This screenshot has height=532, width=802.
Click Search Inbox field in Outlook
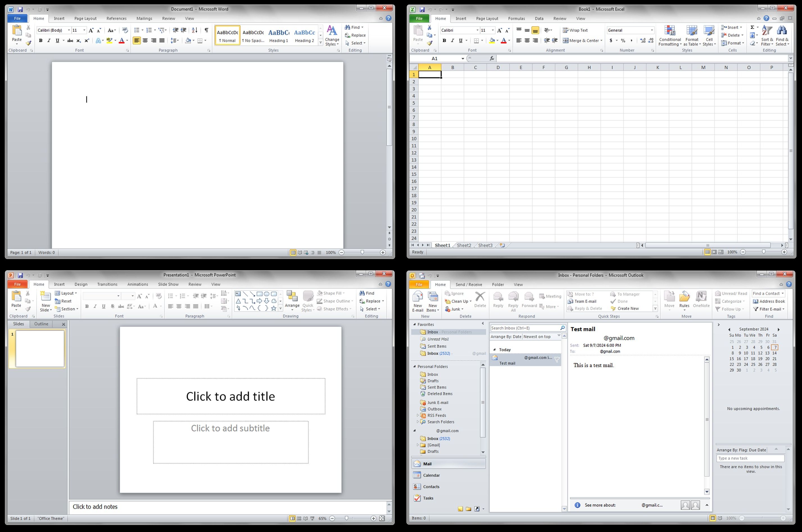pyautogui.click(x=524, y=328)
